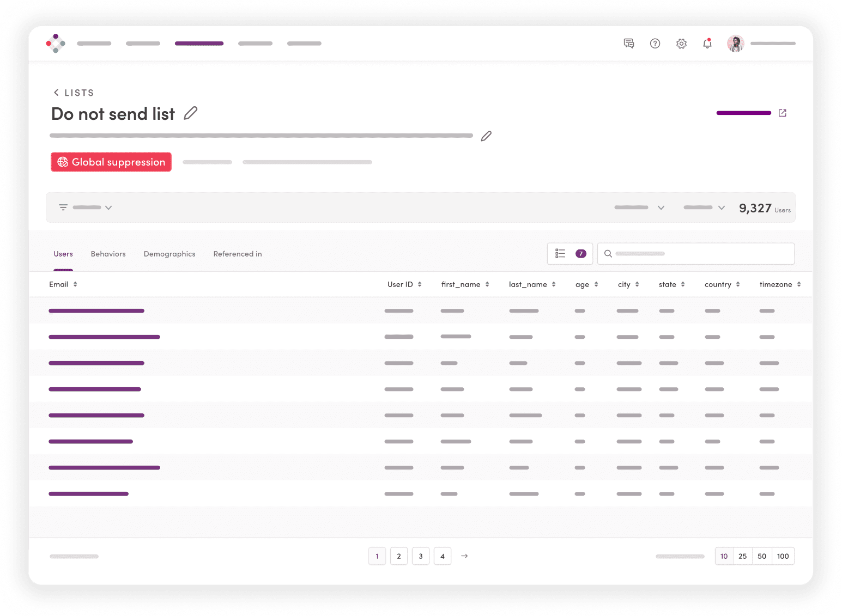Edit the 'Do not send list' title pencil
The height and width of the screenshot is (616, 842).
(190, 113)
